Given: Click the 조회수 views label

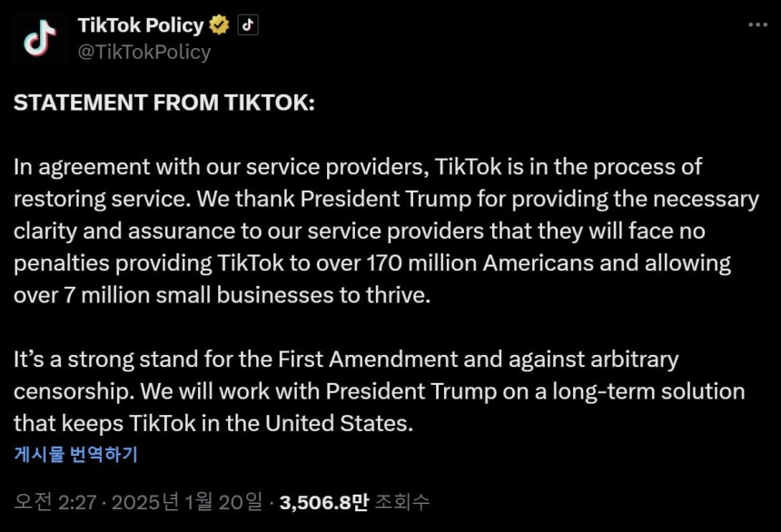Looking at the screenshot, I should pyautogui.click(x=401, y=502).
